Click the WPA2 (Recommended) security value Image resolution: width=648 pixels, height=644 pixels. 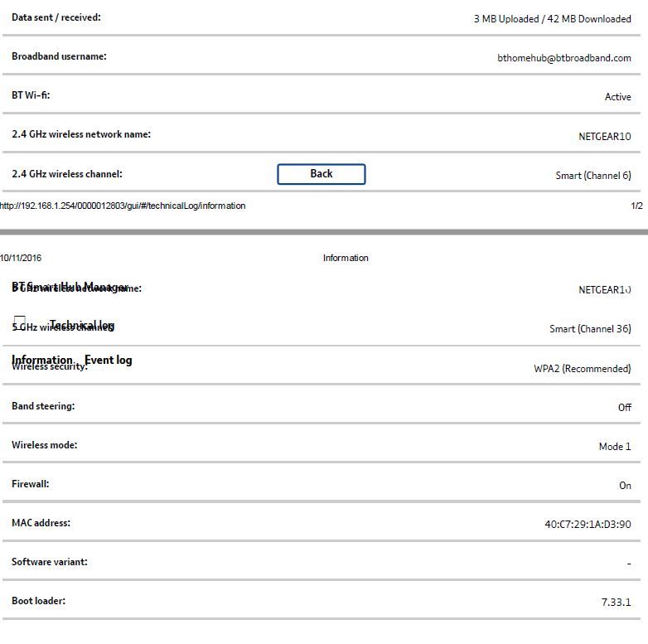[583, 368]
